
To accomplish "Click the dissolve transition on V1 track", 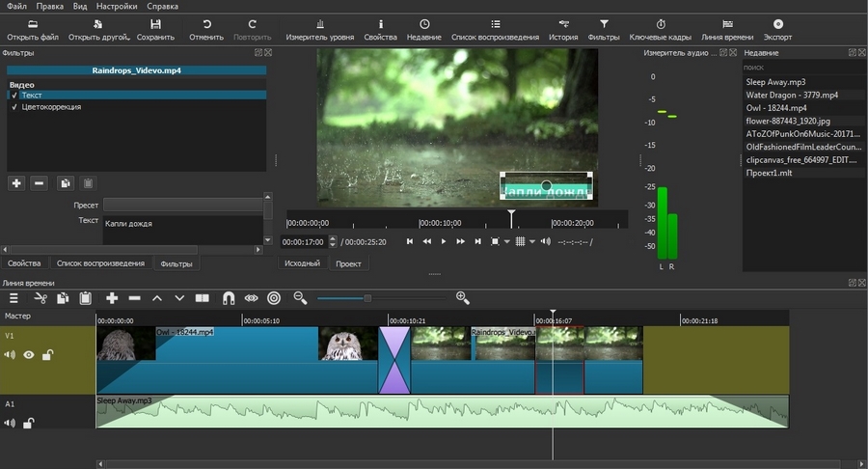I will pyautogui.click(x=394, y=361).
